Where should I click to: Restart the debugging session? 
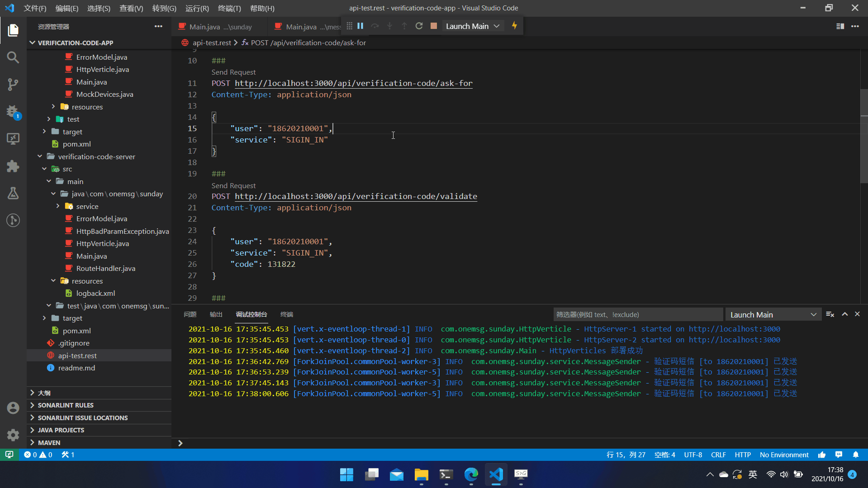[419, 26]
